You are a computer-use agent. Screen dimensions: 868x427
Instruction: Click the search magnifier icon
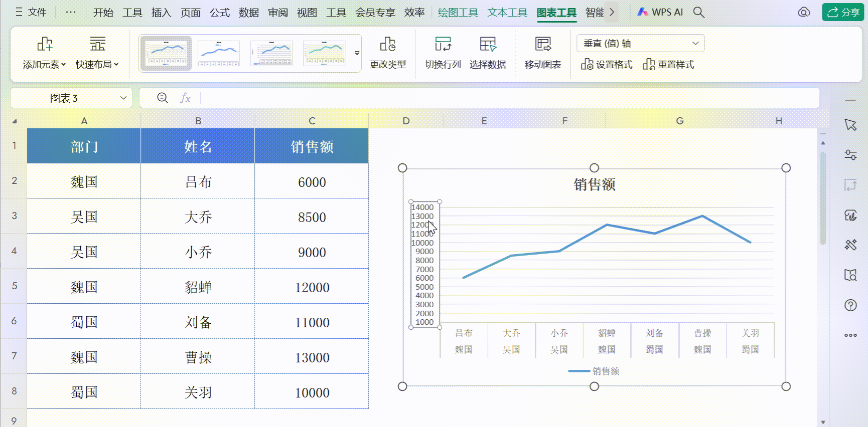click(698, 12)
